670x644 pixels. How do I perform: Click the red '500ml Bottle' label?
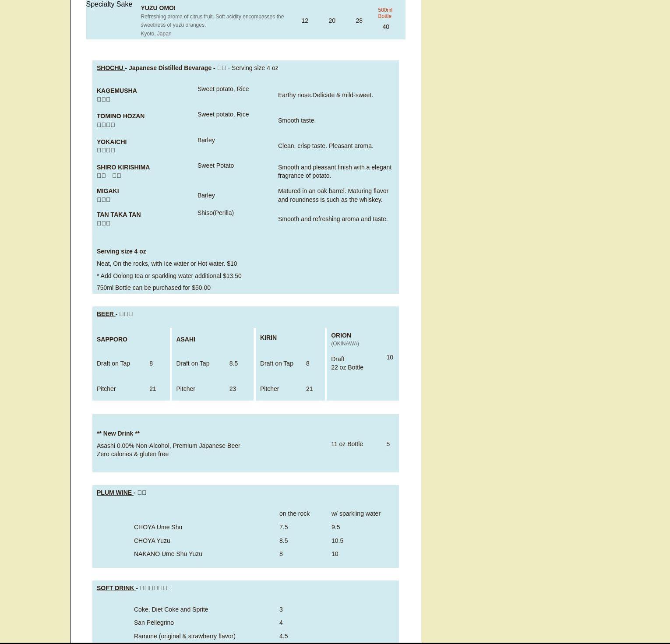pos(385,13)
